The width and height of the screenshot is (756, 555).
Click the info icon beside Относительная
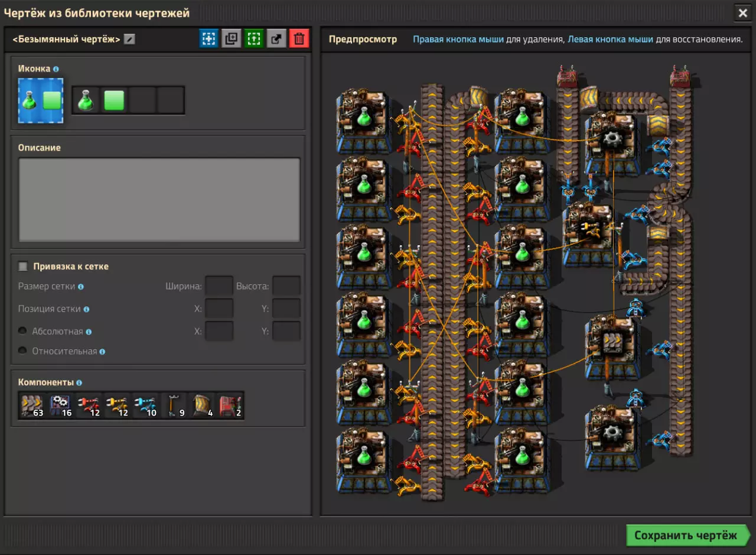point(102,352)
